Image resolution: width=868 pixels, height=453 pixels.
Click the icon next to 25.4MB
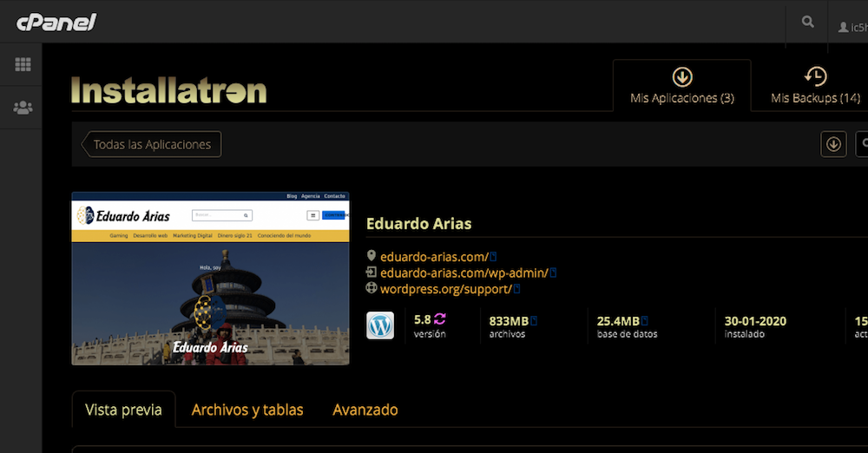(x=645, y=320)
